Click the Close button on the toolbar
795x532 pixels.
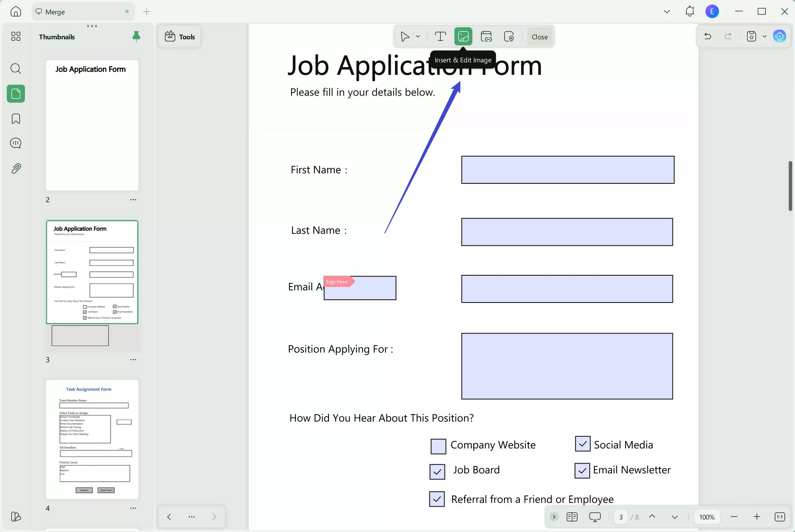[539, 36]
